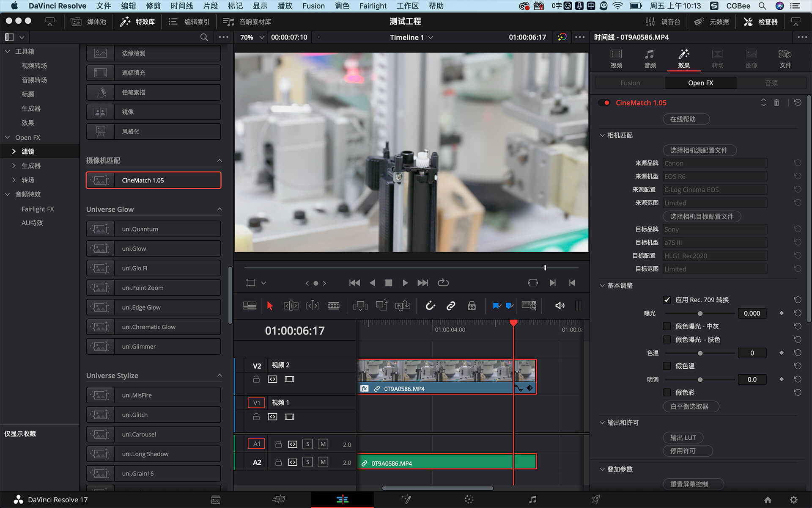Click the Insert Clip icon
Image resolution: width=812 pixels, height=508 pixels.
click(360, 306)
